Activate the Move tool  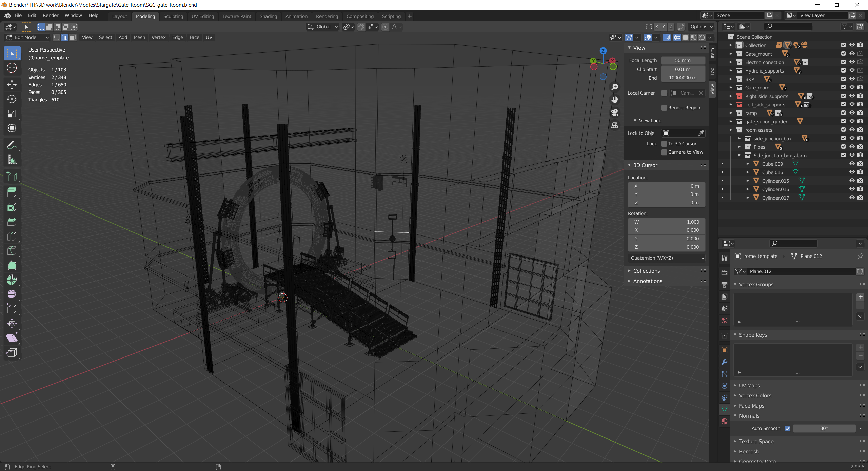12,84
